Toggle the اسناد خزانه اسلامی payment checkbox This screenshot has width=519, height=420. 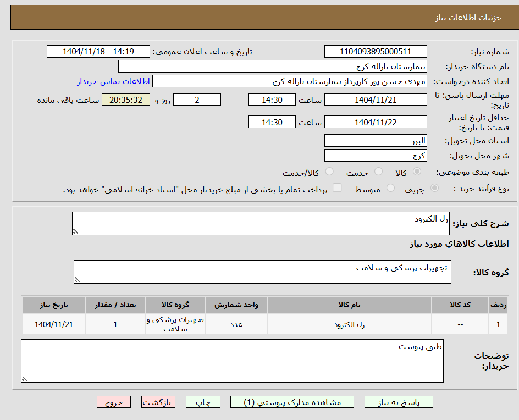coord(337,187)
